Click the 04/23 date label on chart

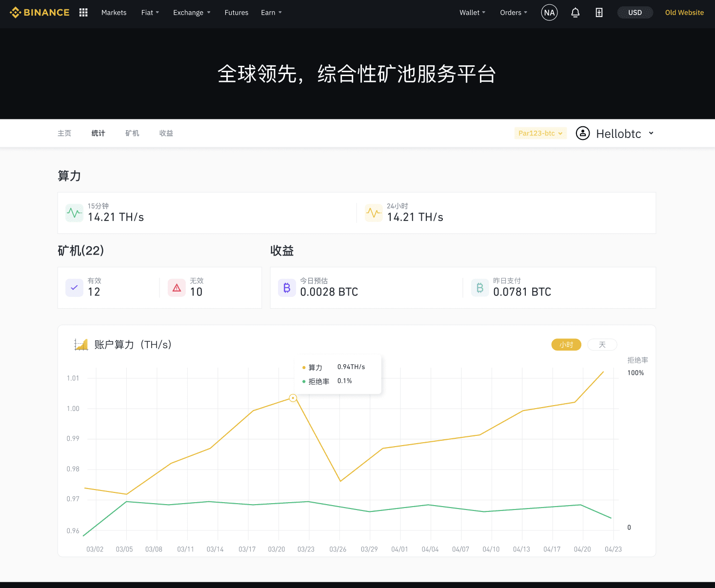tap(613, 549)
